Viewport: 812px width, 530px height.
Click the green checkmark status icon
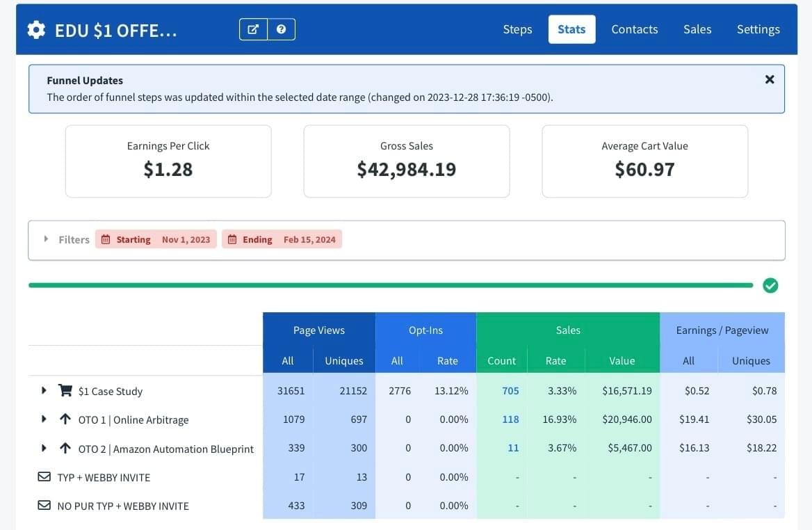pos(770,285)
